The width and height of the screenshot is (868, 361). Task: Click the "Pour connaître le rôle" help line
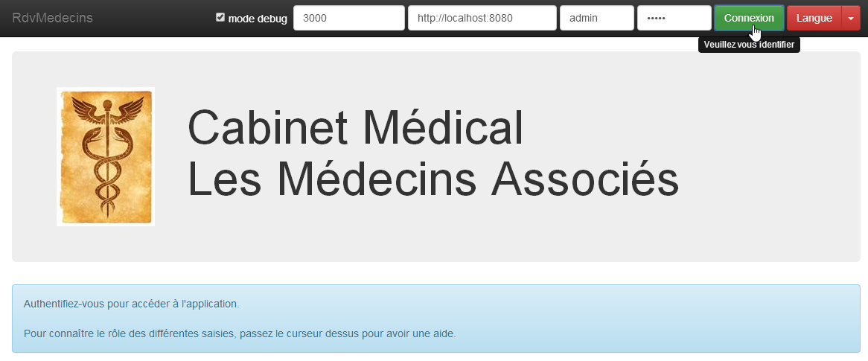tap(240, 333)
